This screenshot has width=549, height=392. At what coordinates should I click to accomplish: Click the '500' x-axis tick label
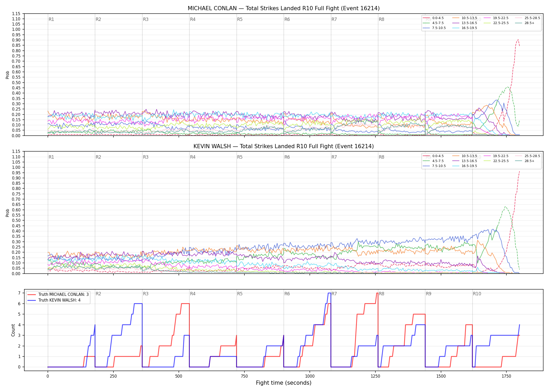click(x=179, y=376)
